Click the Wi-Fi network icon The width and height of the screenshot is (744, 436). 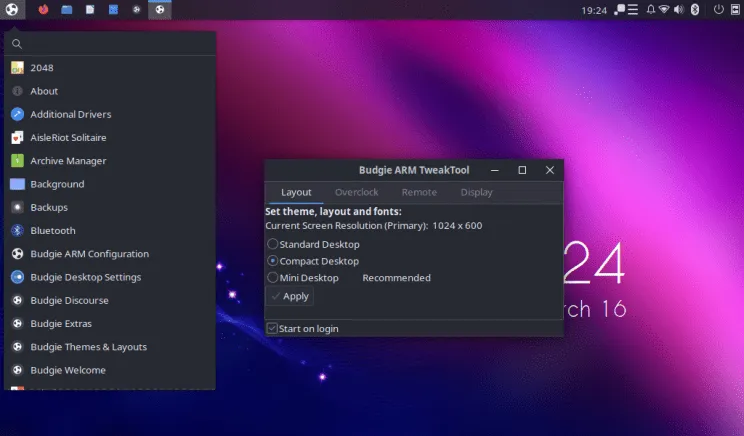pos(664,9)
